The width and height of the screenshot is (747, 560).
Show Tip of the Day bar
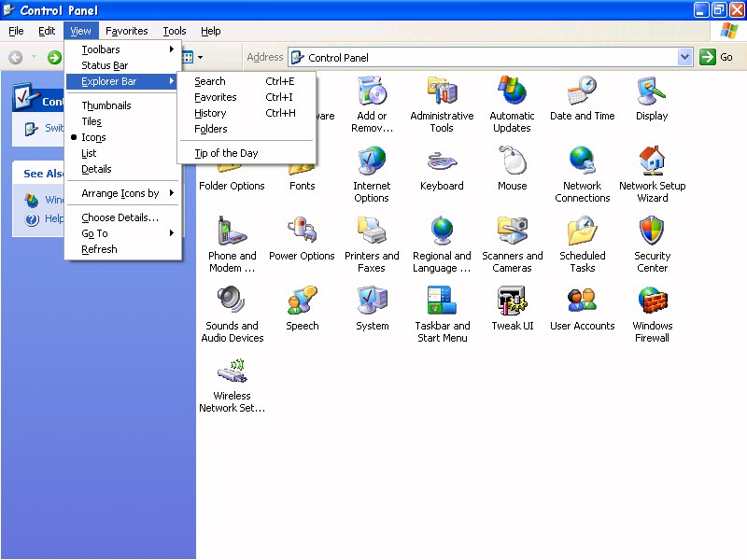[x=247, y=153]
